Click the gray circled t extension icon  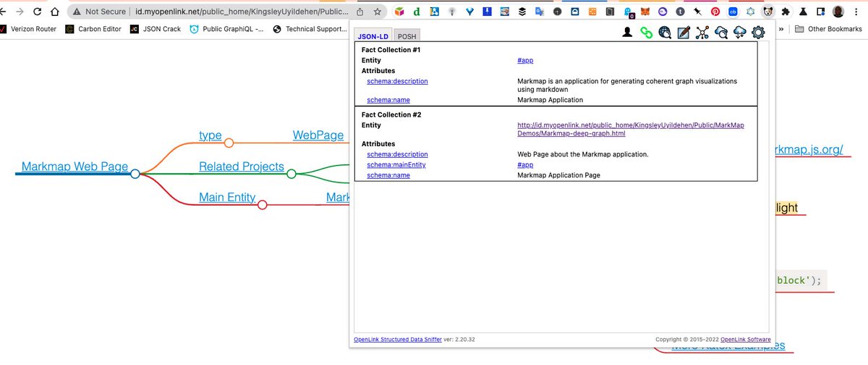[x=680, y=12]
